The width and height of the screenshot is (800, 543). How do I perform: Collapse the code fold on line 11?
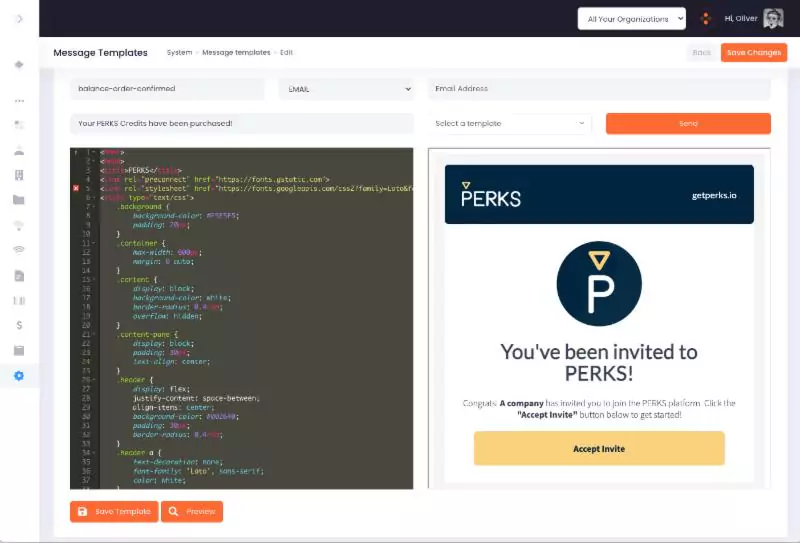coord(94,243)
